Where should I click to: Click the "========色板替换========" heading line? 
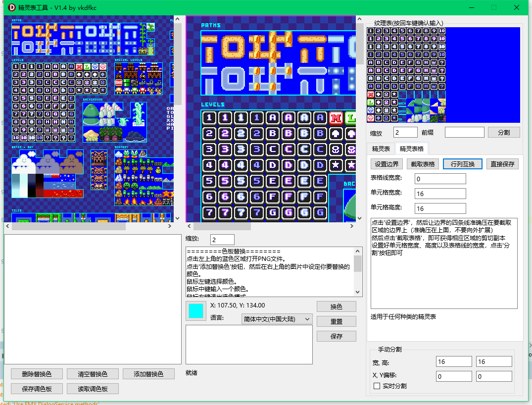[234, 252]
